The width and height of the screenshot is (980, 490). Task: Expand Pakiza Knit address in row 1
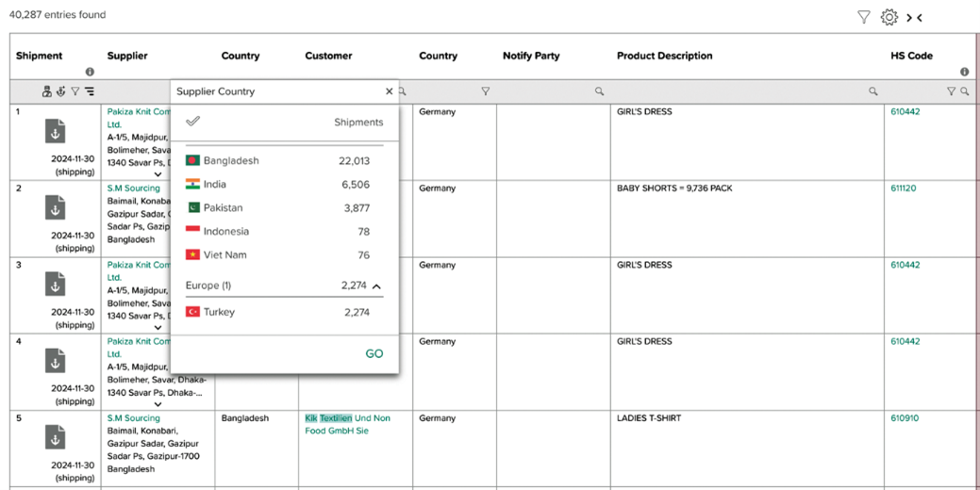(x=158, y=174)
